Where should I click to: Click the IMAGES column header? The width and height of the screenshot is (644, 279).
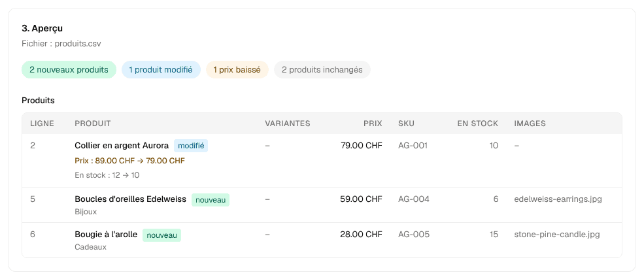pos(530,123)
